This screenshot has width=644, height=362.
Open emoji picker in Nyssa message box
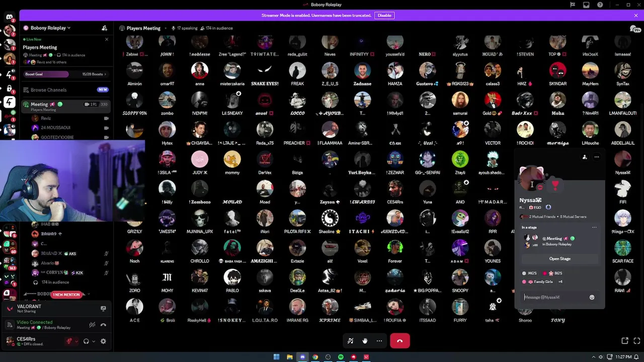tap(592, 297)
